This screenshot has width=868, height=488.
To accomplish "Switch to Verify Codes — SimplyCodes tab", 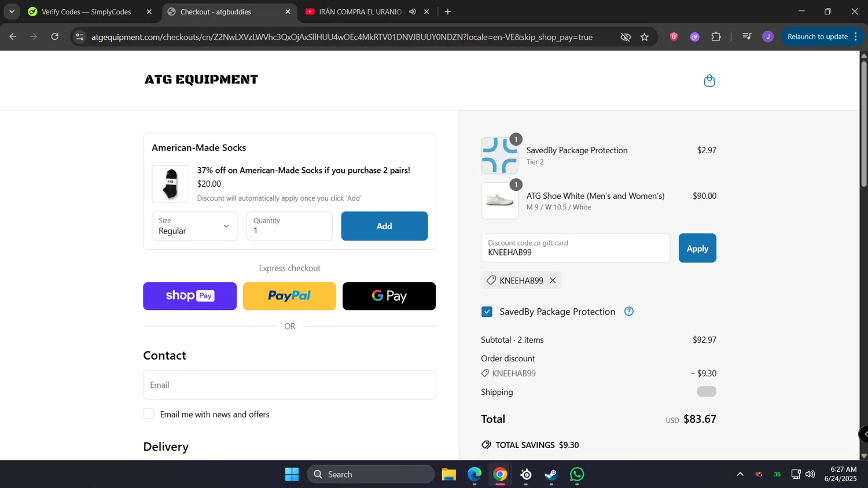I will 86,12.
